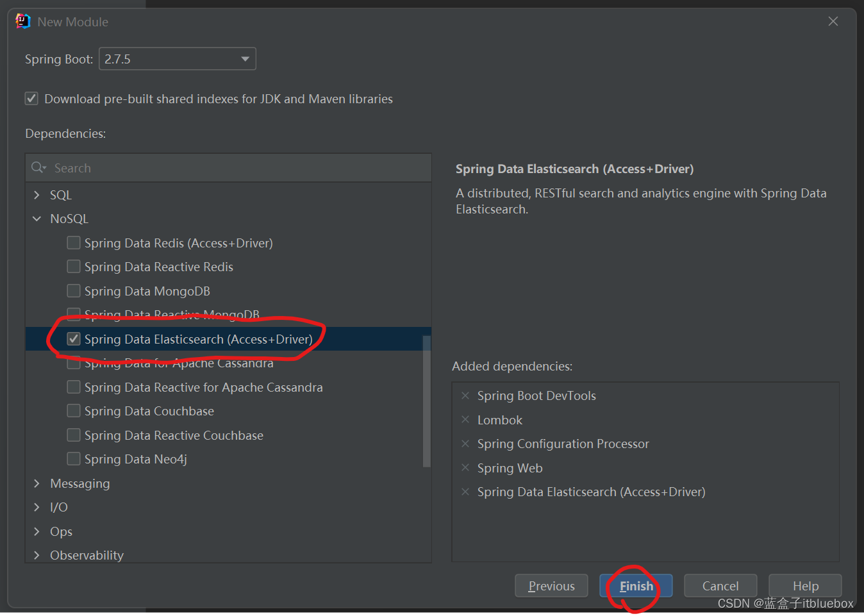Select the I/O category label
This screenshot has width=864, height=616.
(59, 507)
